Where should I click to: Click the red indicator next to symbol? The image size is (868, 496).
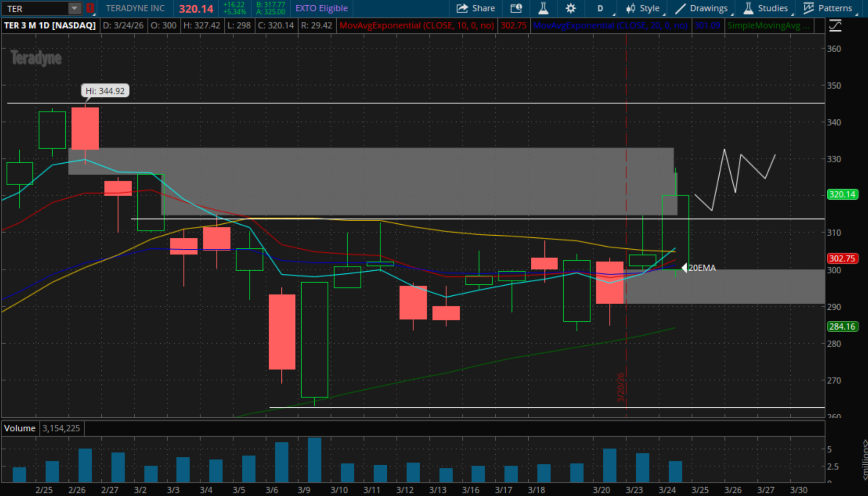(x=90, y=8)
